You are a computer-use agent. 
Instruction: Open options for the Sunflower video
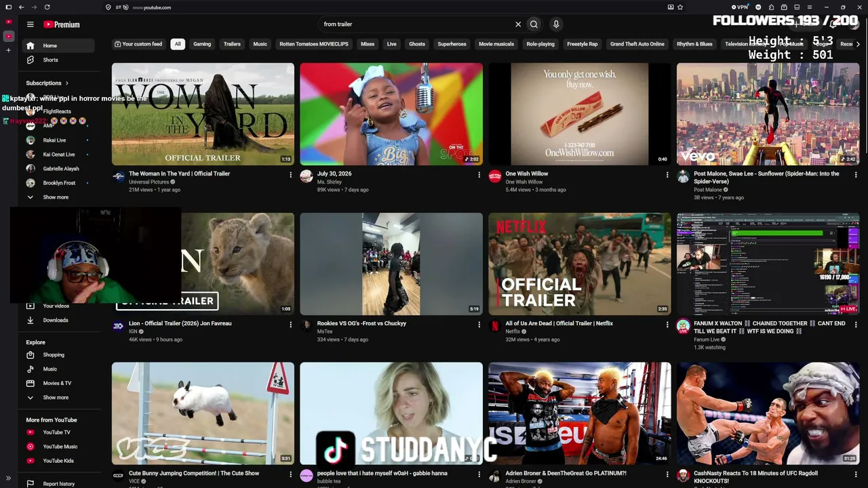(855, 175)
